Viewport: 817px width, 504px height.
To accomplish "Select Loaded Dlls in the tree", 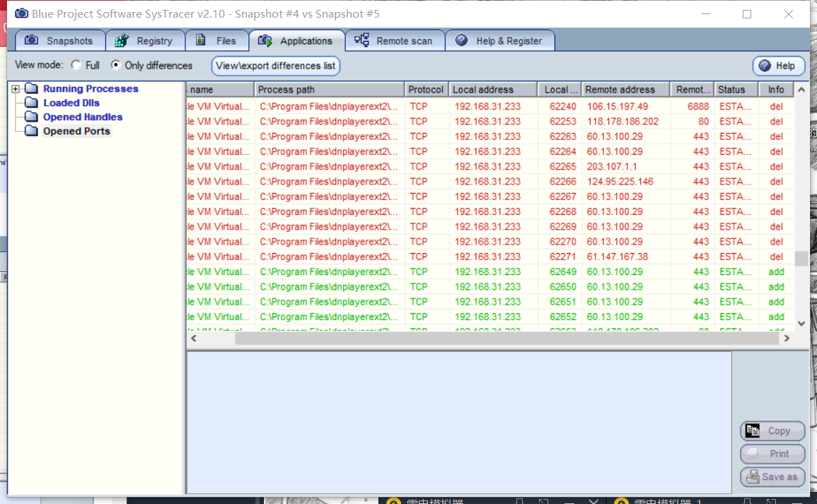I will click(71, 102).
